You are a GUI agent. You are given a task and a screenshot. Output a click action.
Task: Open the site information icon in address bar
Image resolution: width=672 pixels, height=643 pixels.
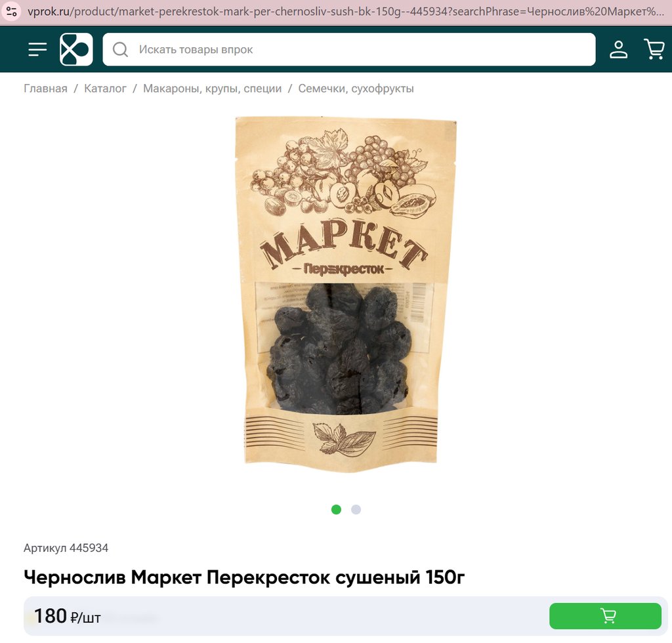(12, 12)
